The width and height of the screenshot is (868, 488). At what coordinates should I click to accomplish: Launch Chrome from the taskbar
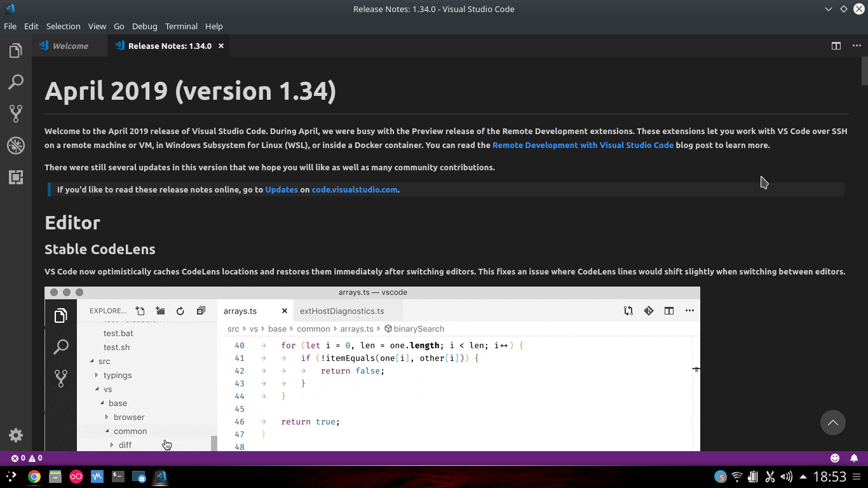[34, 477]
